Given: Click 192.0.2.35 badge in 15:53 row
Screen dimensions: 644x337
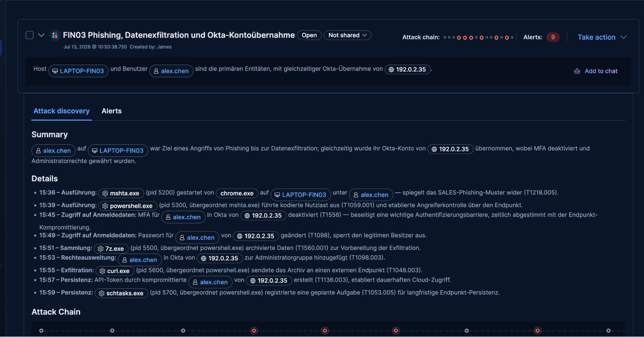Looking at the screenshot, I should pos(220,258).
